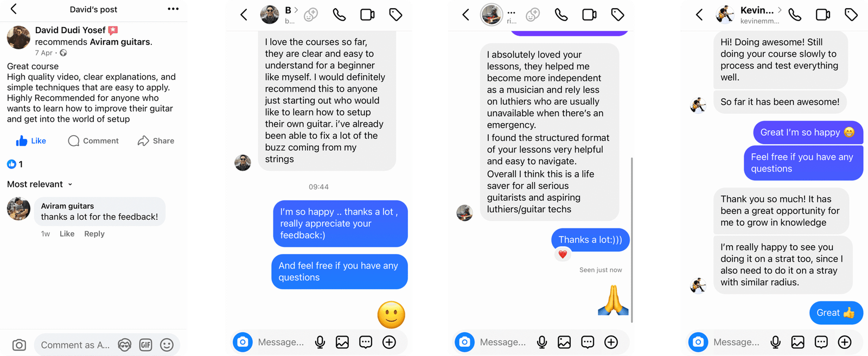The image size is (868, 356).
Task: Go back from David's post
Action: click(x=14, y=9)
